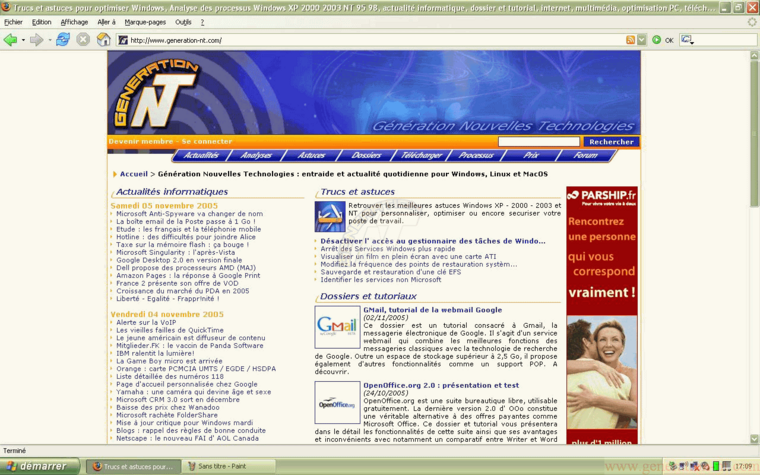Viewport: 760px width, 475px height.
Task: Expand the address bar URL dropdown
Action: click(x=641, y=40)
